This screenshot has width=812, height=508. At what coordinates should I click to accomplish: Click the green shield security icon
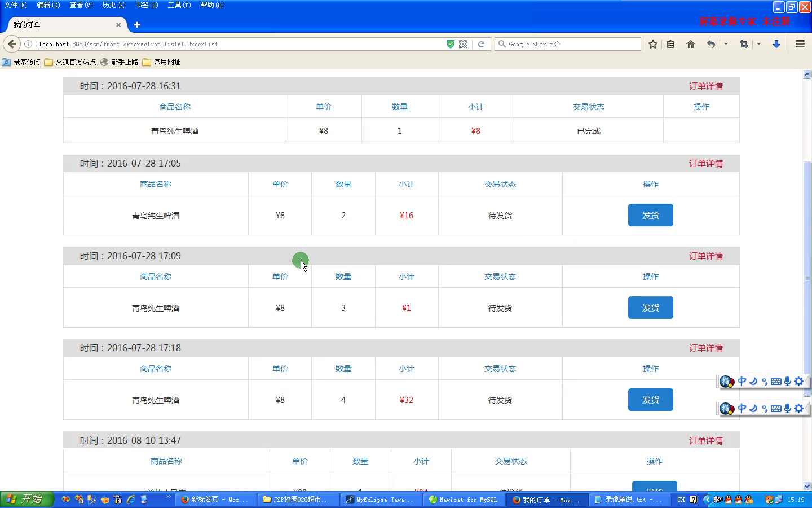(451, 44)
